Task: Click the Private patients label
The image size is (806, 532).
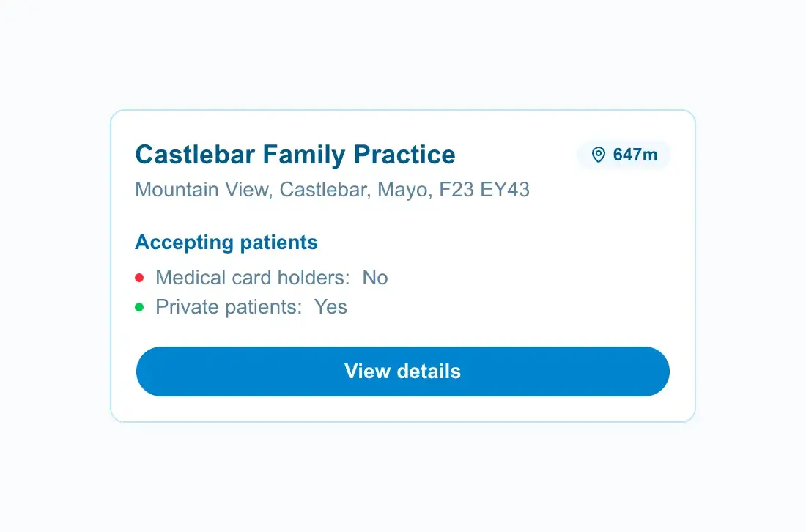Action: point(229,307)
